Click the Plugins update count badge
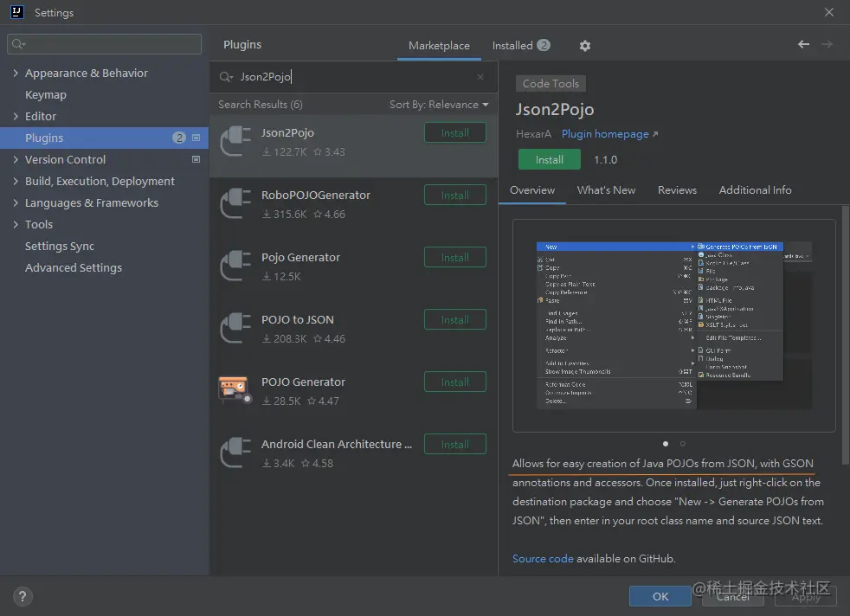The height and width of the screenshot is (616, 850). 179,138
